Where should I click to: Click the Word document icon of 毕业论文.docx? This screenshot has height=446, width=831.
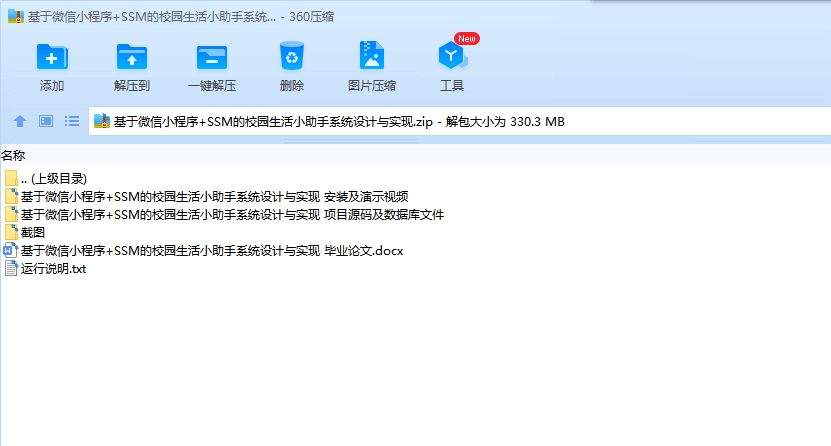(11, 251)
